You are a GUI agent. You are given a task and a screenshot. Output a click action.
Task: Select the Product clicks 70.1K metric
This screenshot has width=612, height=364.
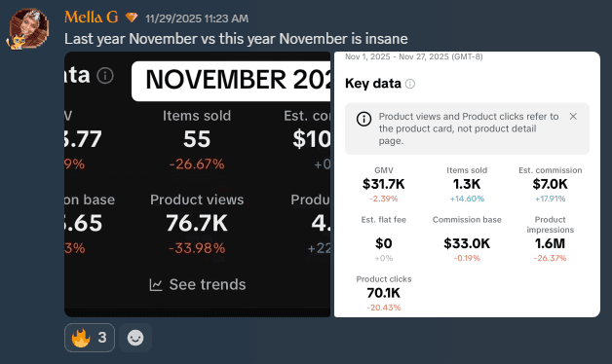pos(384,293)
